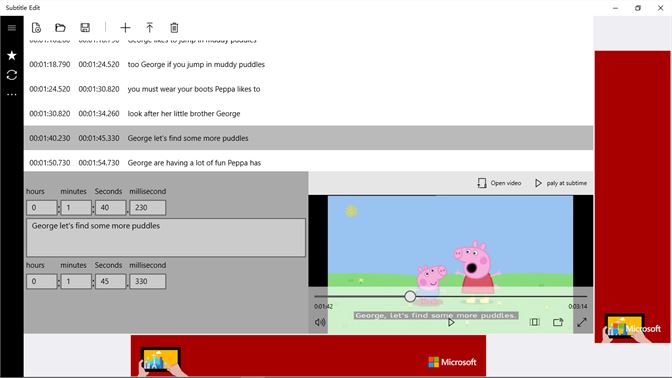This screenshot has height=378, width=672.
Task: Delete the selected line with the trash icon
Action: 174,28
